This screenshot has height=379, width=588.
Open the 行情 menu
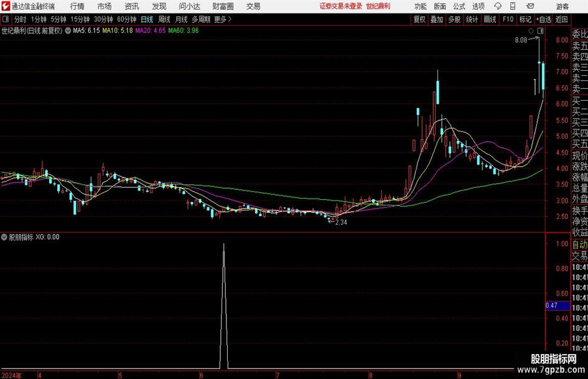(x=77, y=6)
